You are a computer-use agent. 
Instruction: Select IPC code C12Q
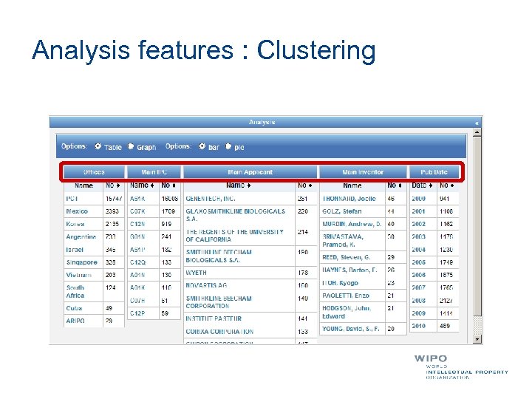click(137, 262)
